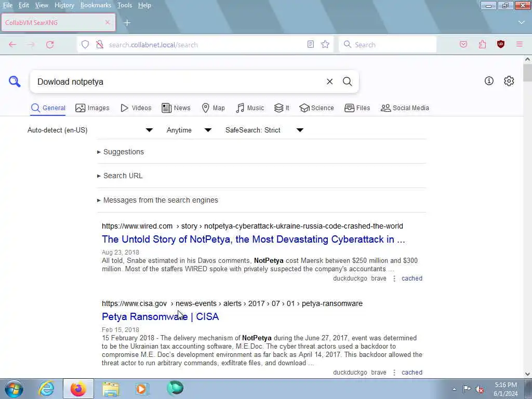This screenshot has width=532, height=399.
Task: Switch to the Map category
Action: click(214, 108)
